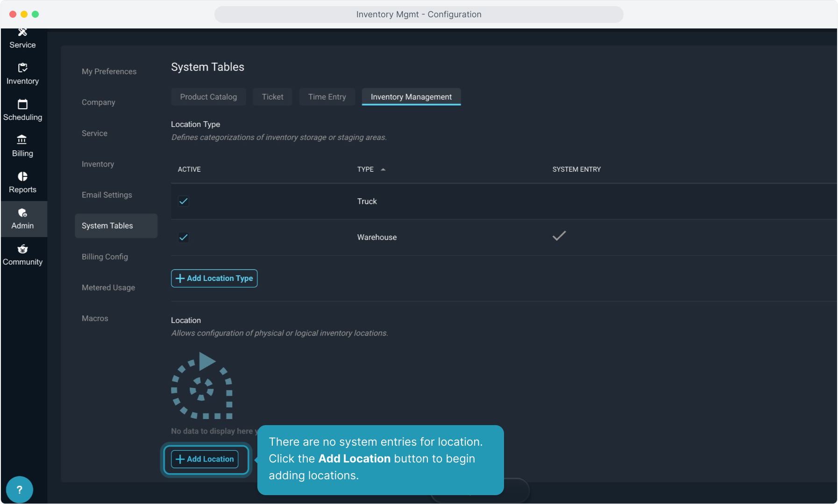Select the Ticket tab

click(272, 97)
